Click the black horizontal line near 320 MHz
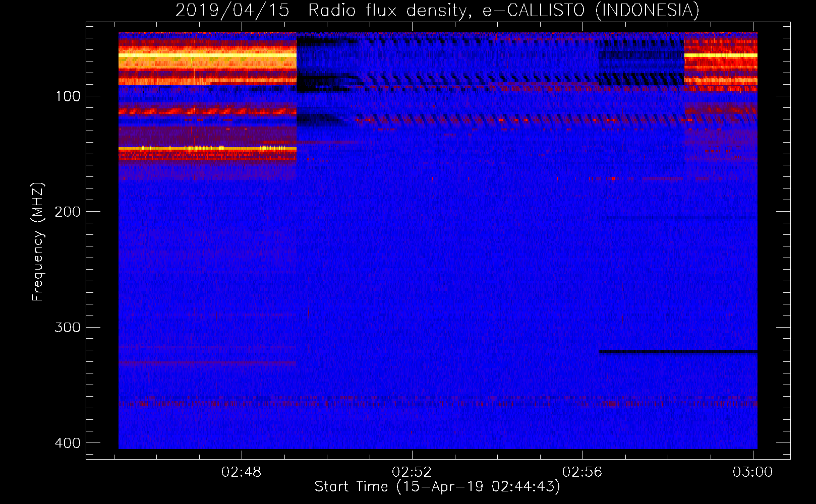The image size is (816, 504). pos(678,351)
